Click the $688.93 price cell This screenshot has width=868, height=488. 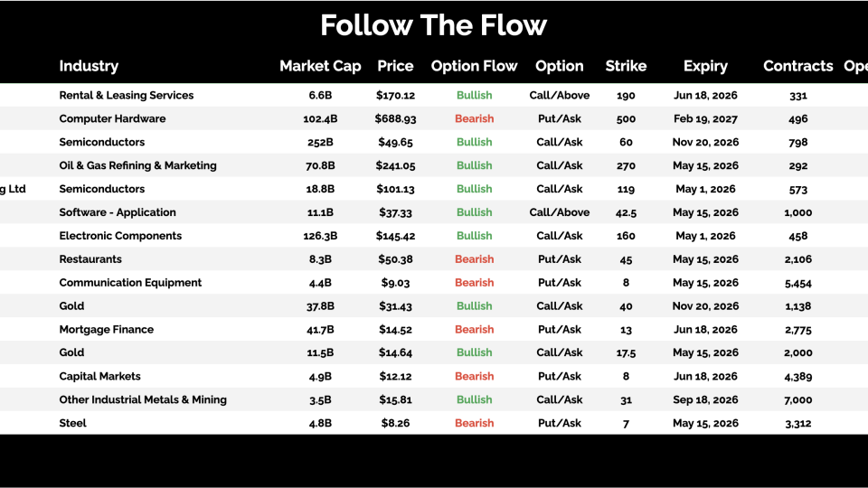[395, 118]
